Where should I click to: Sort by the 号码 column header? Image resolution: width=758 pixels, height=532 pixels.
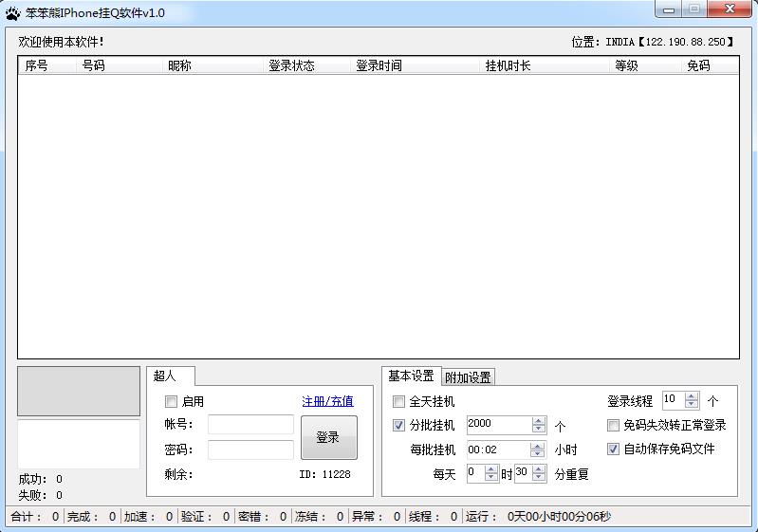tap(119, 65)
